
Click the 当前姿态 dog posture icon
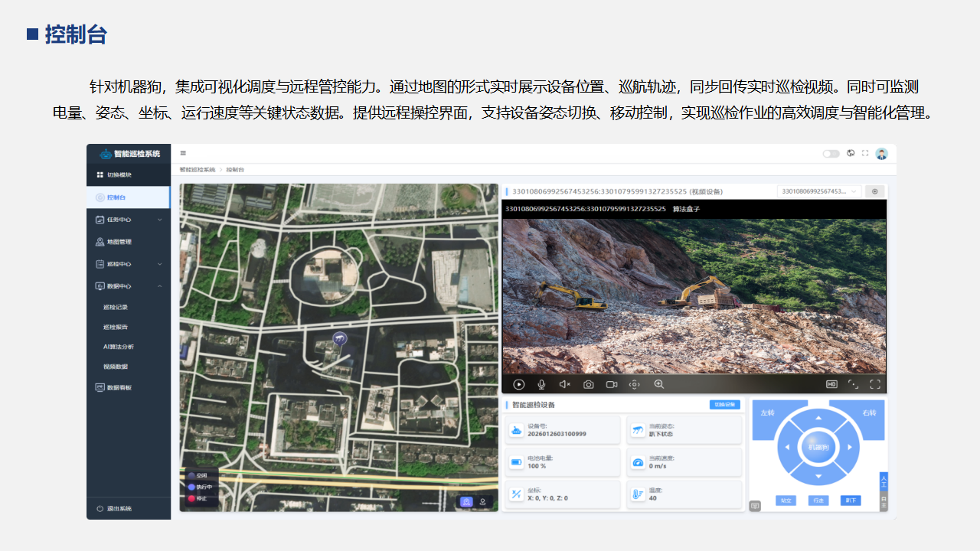[638, 430]
